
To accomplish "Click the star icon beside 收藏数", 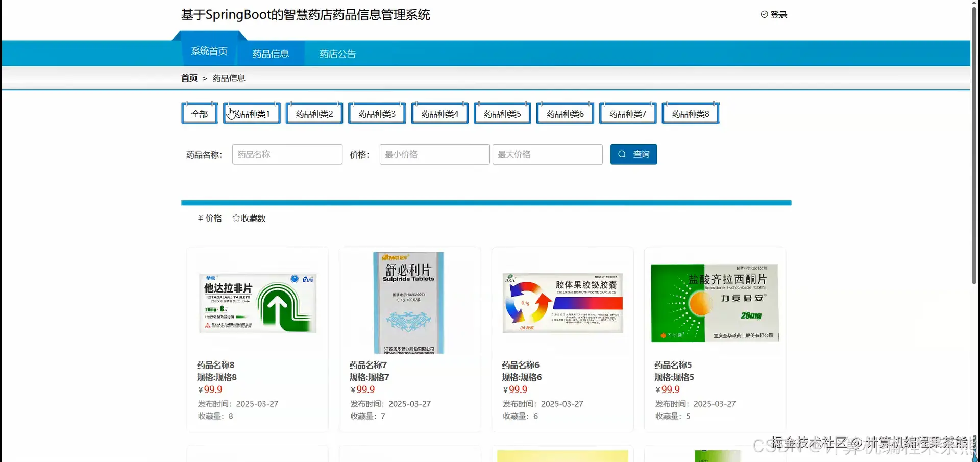I will point(236,218).
